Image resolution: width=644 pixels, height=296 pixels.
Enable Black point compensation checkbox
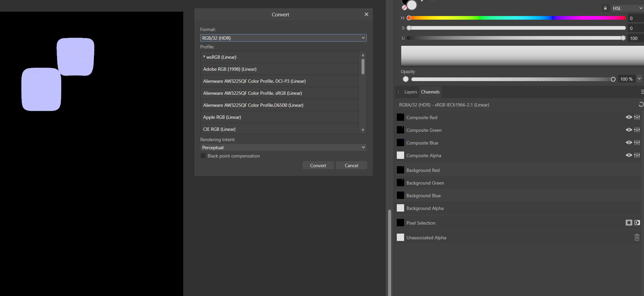203,156
